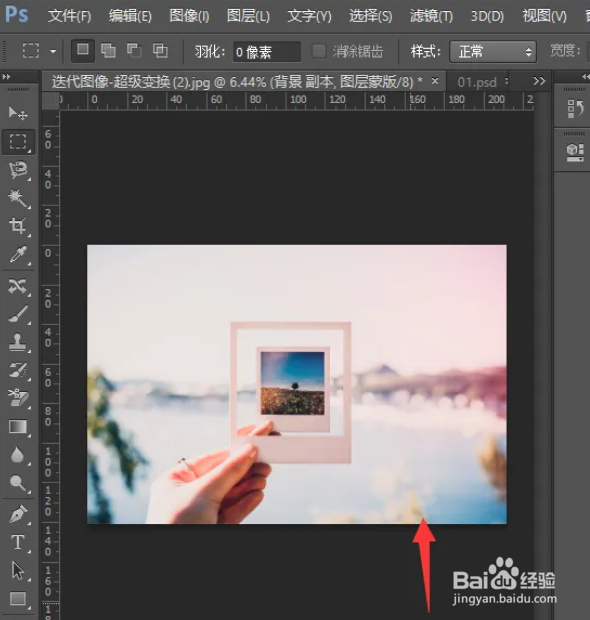Open the 3D(D) menu
The height and width of the screenshot is (620, 590).
pos(487,16)
